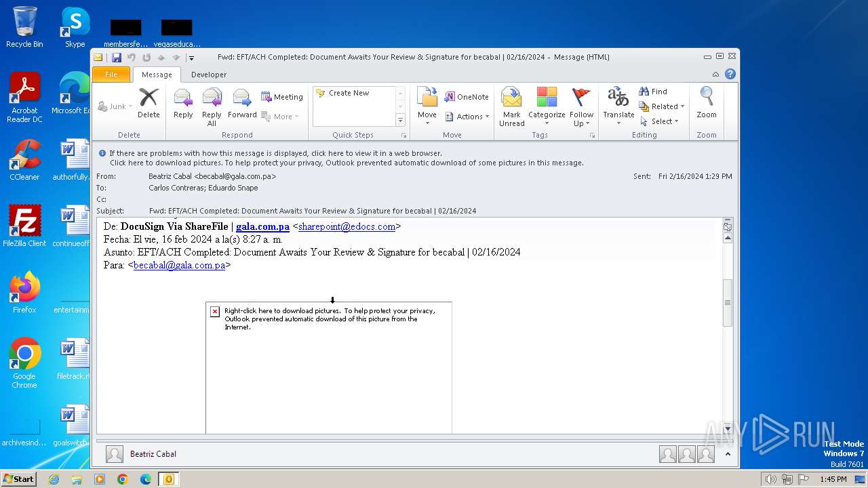Click Beatriz Cabal contact photo in People Pane
Viewport: 868px width, 488px height.
pos(115,454)
